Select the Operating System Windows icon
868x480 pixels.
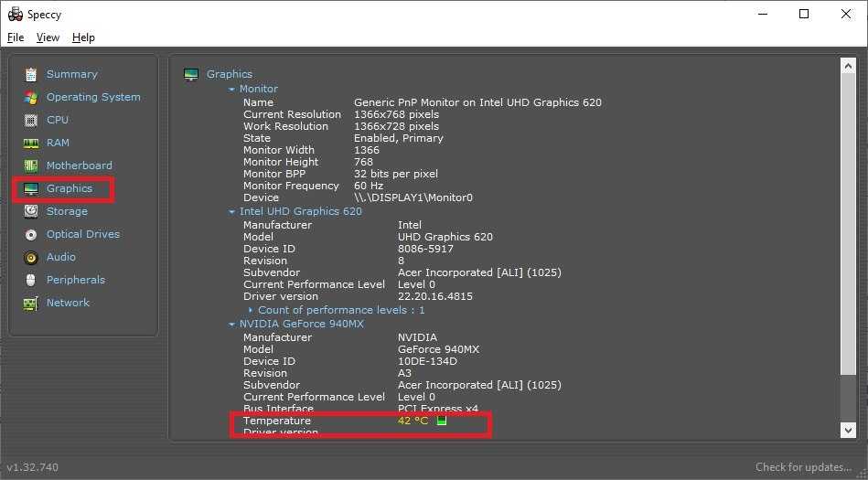coord(31,97)
